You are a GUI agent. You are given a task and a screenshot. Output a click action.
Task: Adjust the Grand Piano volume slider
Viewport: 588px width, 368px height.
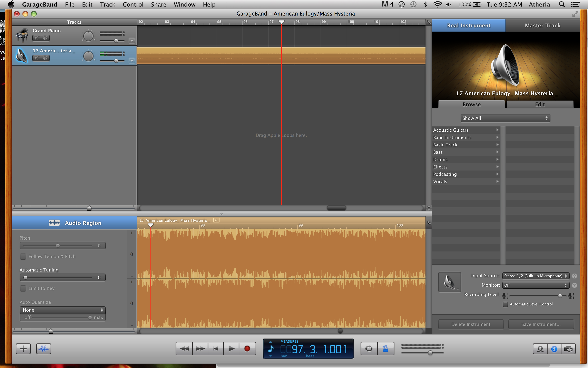(116, 41)
